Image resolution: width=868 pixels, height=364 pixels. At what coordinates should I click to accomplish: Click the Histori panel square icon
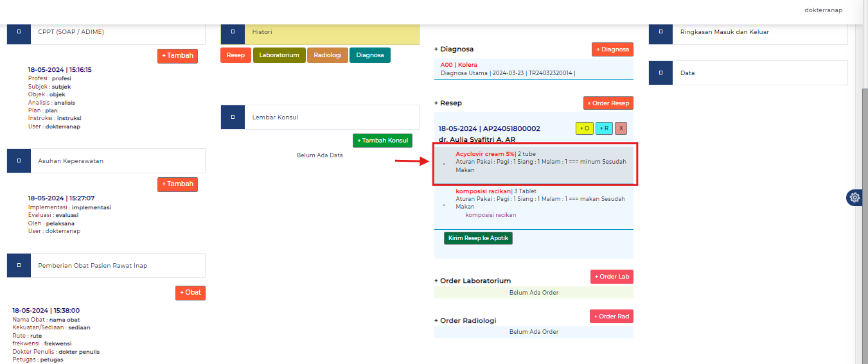[x=233, y=31]
